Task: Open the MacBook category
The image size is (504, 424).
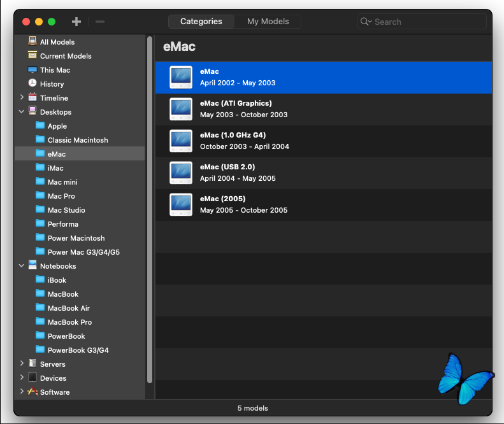Action: (80, 294)
